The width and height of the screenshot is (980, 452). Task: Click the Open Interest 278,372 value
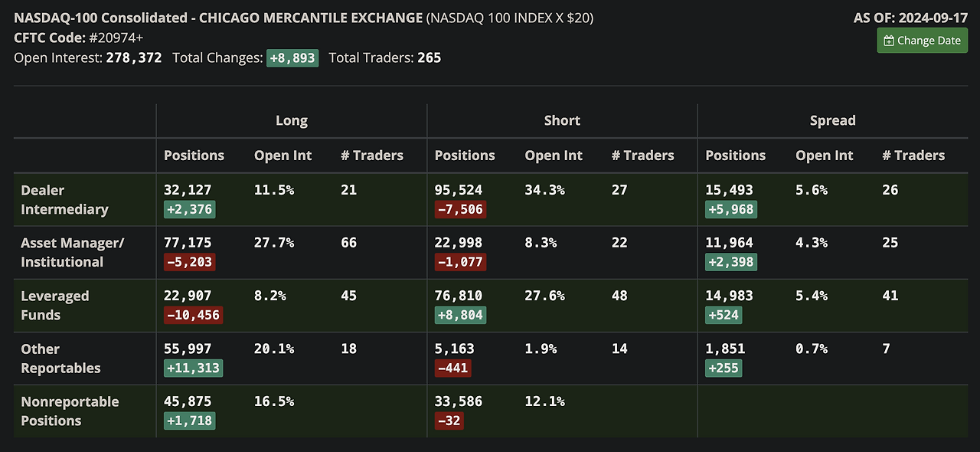click(x=134, y=58)
